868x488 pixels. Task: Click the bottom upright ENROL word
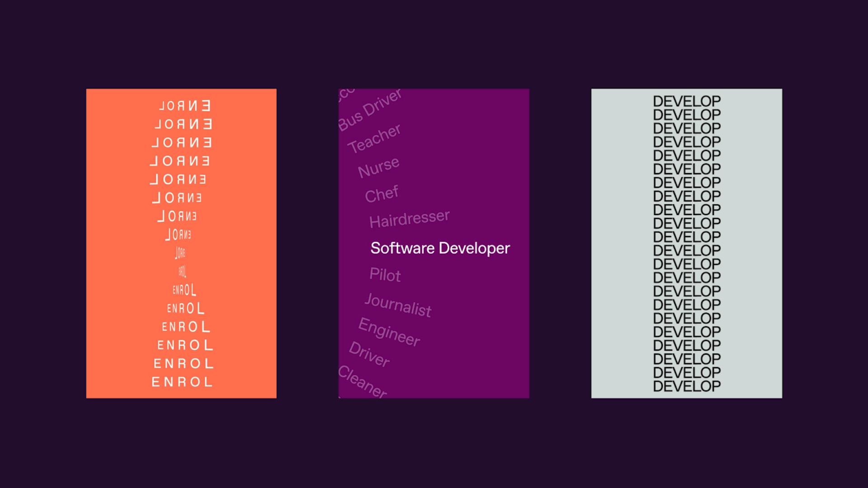(x=182, y=382)
